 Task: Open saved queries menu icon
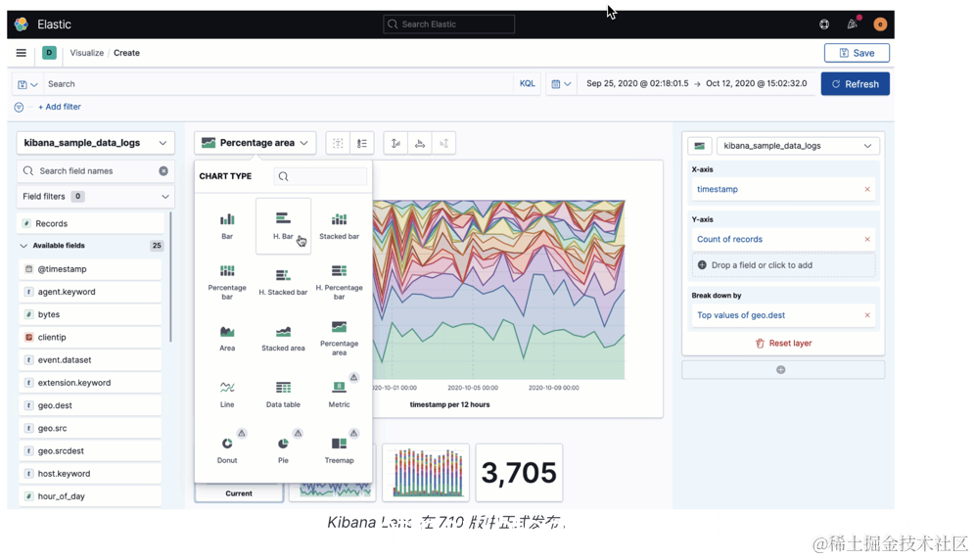27,84
